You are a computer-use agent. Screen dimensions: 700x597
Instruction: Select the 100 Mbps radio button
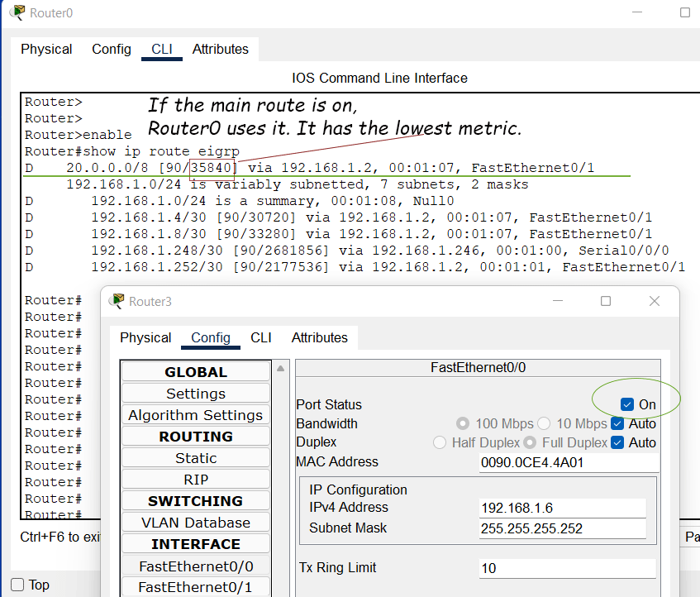[x=463, y=423]
